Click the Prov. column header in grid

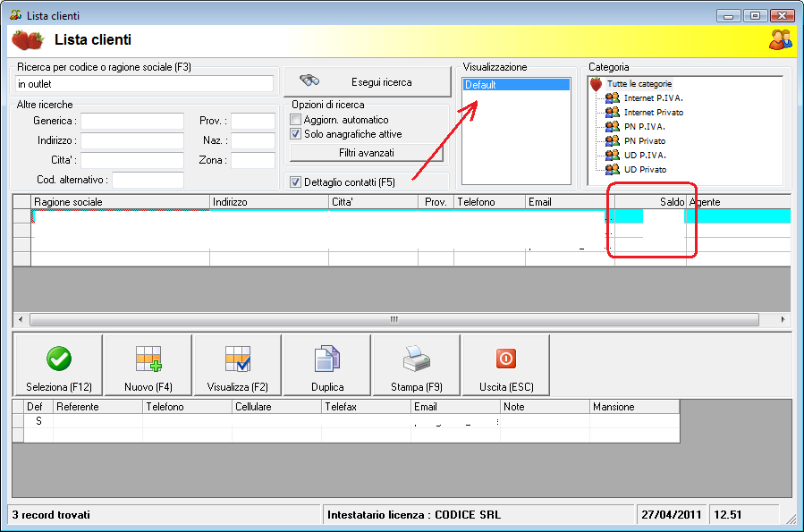(436, 202)
